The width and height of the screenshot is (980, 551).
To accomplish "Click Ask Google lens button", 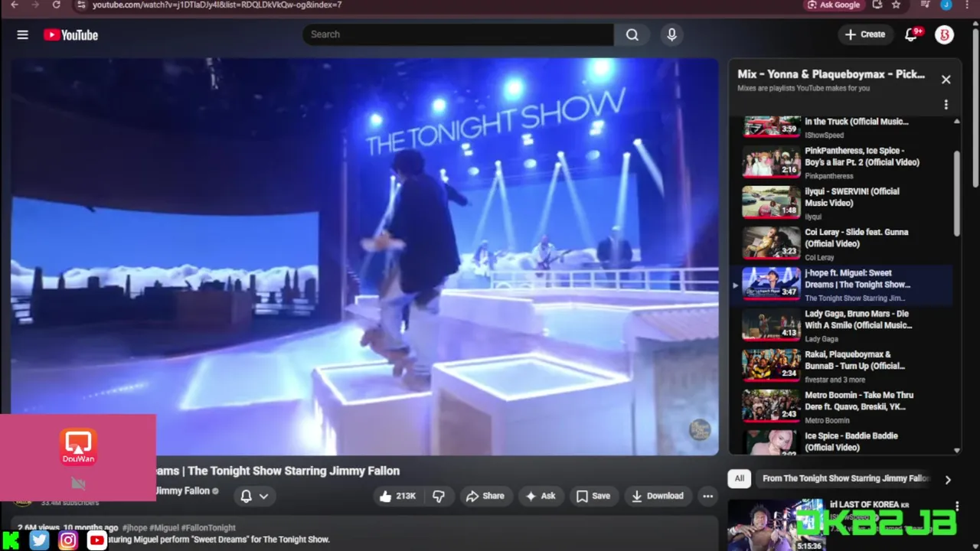I will (834, 5).
